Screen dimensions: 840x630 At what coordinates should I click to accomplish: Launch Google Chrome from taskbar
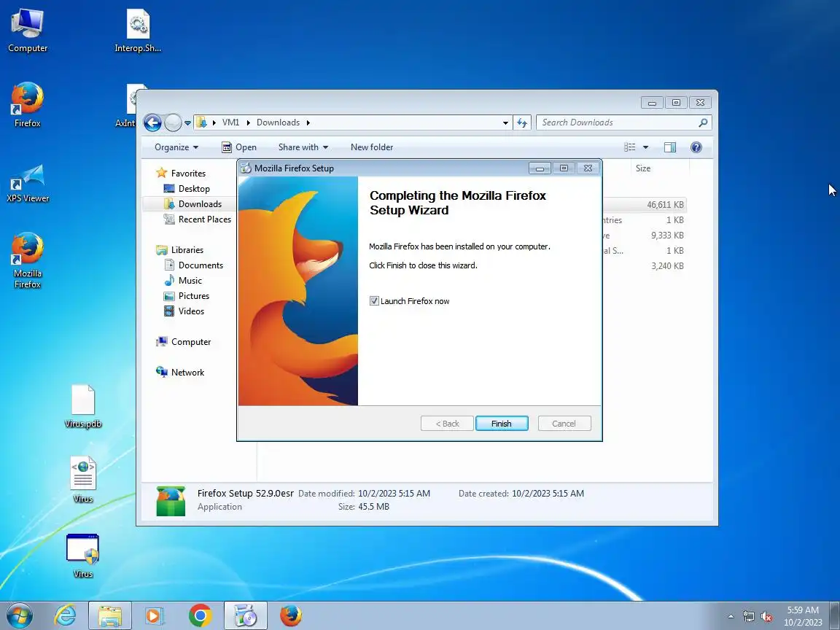coord(201,615)
